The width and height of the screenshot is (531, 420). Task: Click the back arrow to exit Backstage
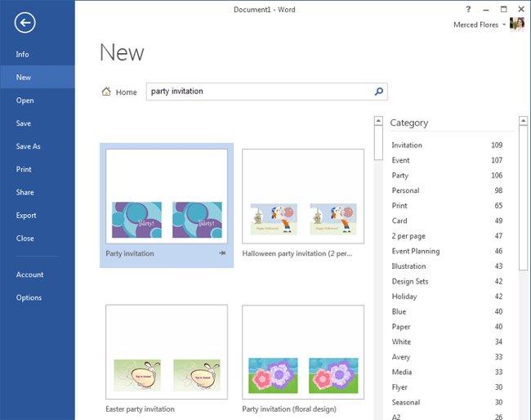(x=25, y=23)
